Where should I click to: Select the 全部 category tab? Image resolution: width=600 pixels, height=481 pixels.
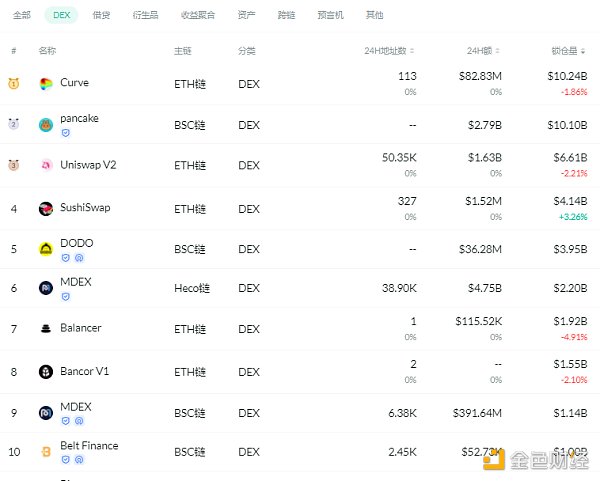click(x=22, y=15)
